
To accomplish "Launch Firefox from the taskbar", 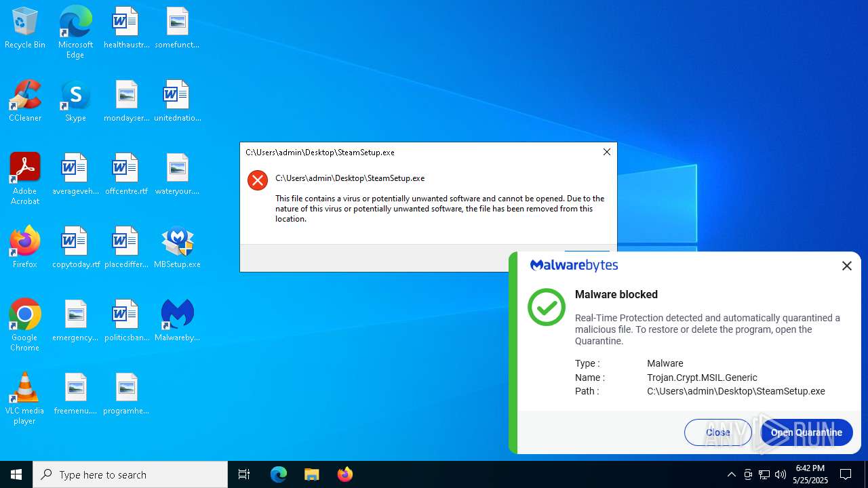I will tap(344, 474).
